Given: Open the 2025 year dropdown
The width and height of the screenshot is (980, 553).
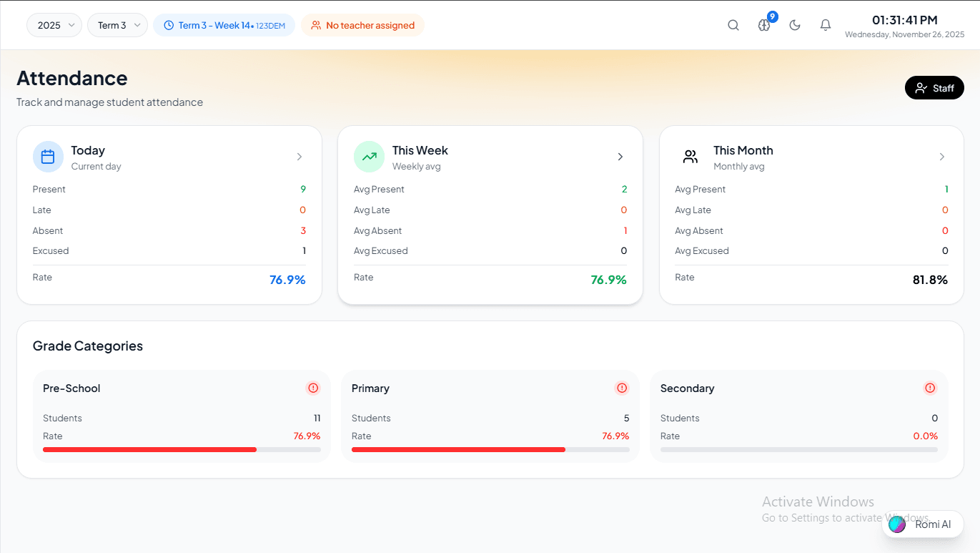Looking at the screenshot, I should (x=54, y=24).
